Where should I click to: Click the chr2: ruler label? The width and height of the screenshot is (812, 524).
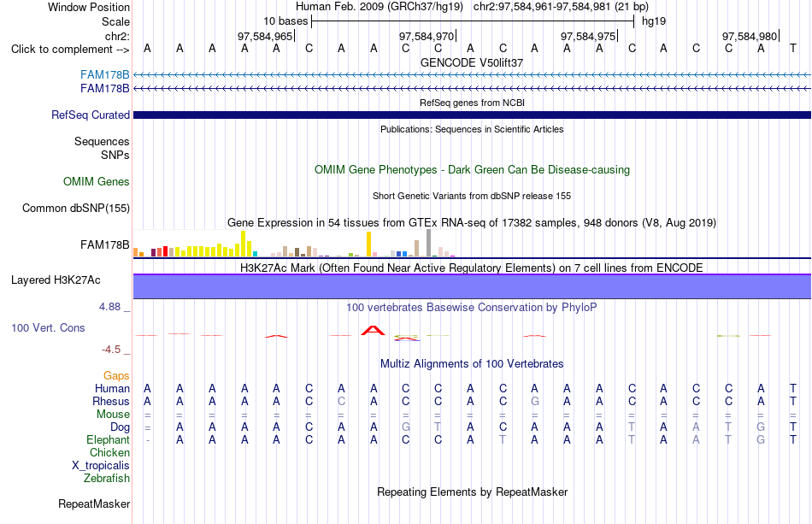click(117, 36)
